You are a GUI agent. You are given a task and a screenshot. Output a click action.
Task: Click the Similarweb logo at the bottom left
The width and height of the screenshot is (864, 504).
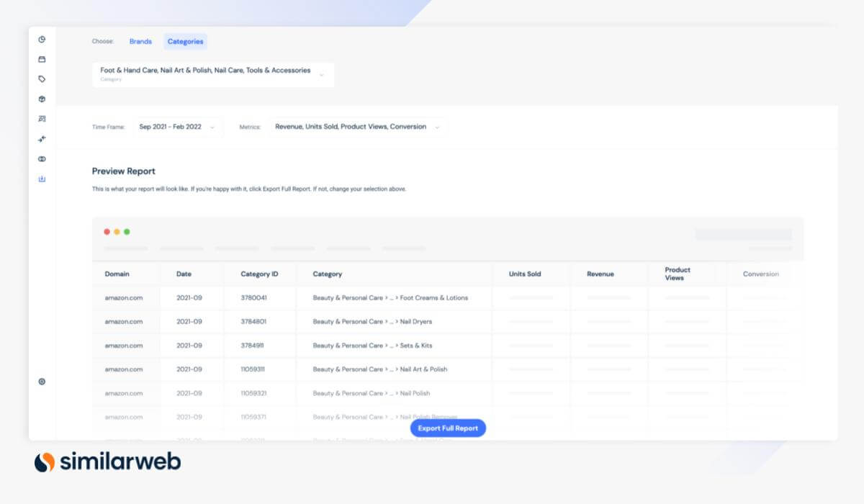pyautogui.click(x=105, y=462)
